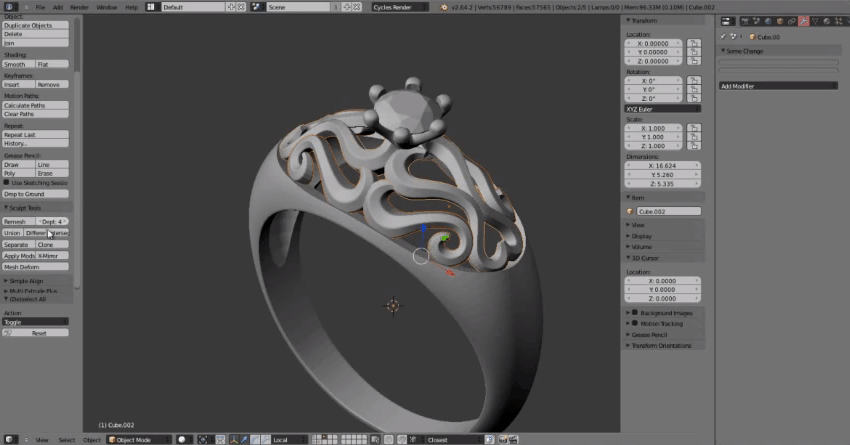
Task: Open the Material properties tab
Action: [x=827, y=20]
